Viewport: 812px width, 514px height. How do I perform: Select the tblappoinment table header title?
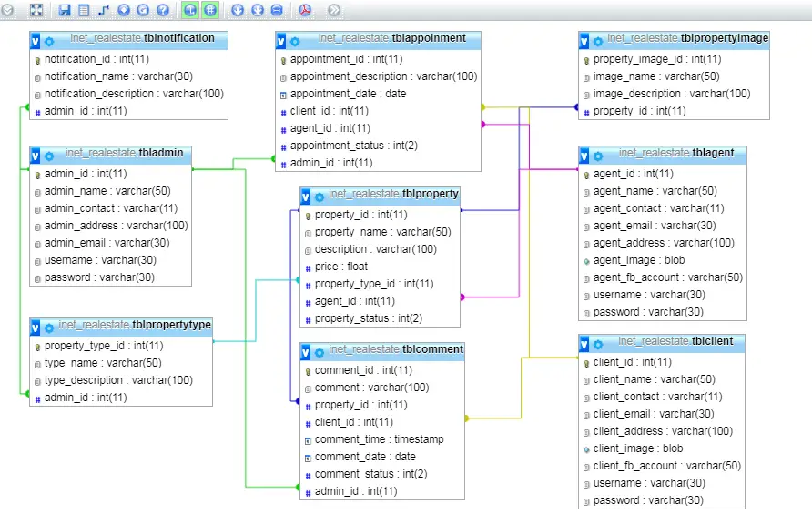click(391, 38)
